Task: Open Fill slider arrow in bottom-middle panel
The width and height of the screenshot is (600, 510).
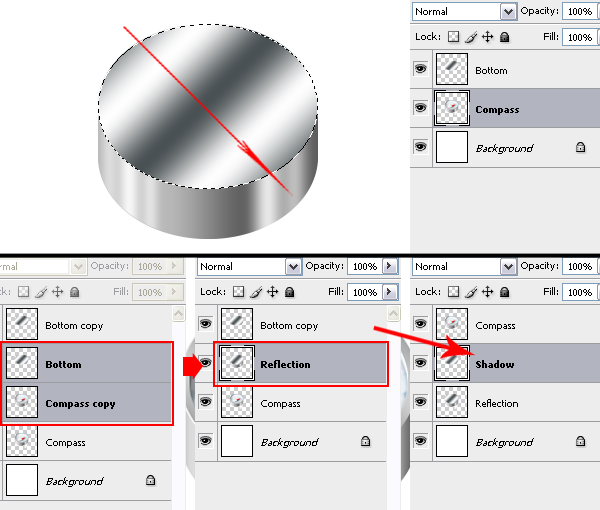Action: [x=390, y=292]
